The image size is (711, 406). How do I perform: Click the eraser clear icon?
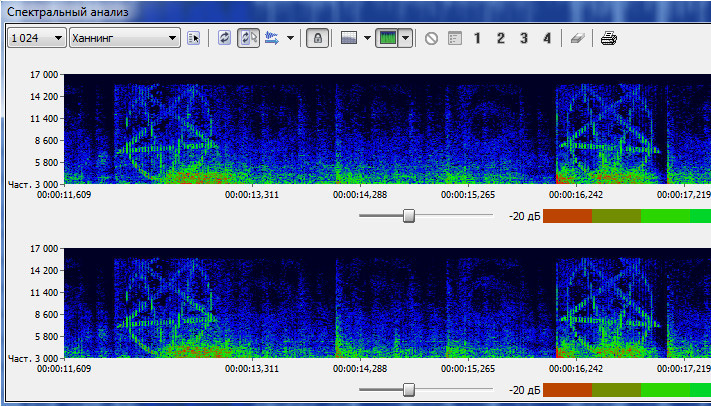(x=577, y=38)
